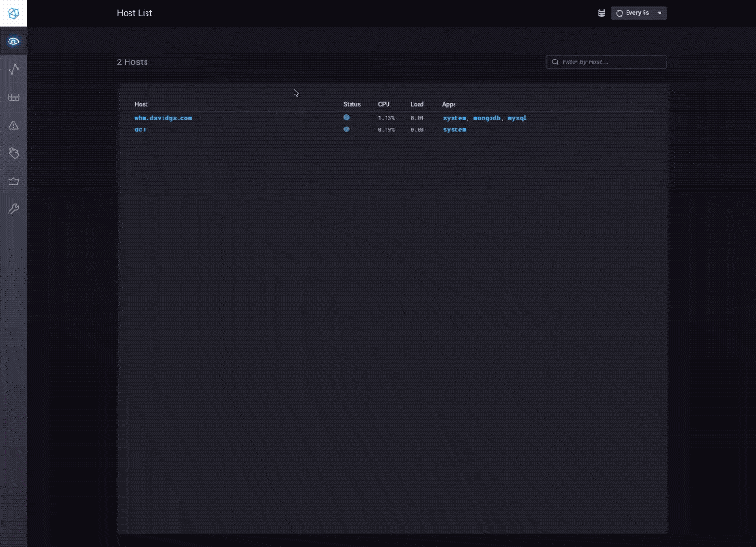Viewport: 756px width, 547px height.
Task: Sort by the Status column header
Action: point(352,103)
